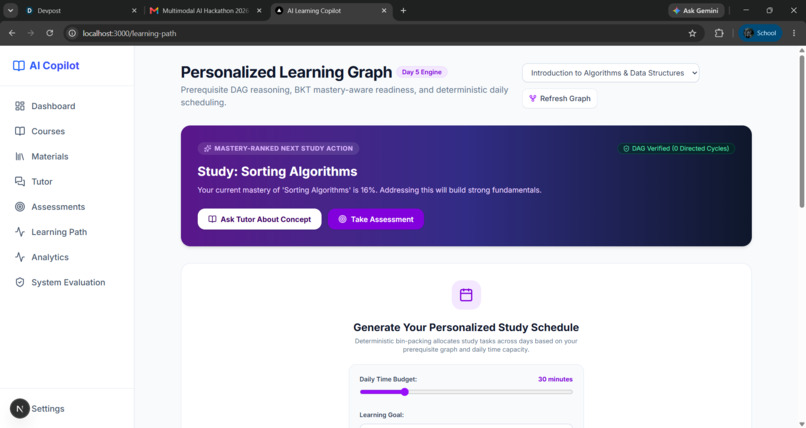Click the Tutor chat bubbles icon

[x=20, y=181]
